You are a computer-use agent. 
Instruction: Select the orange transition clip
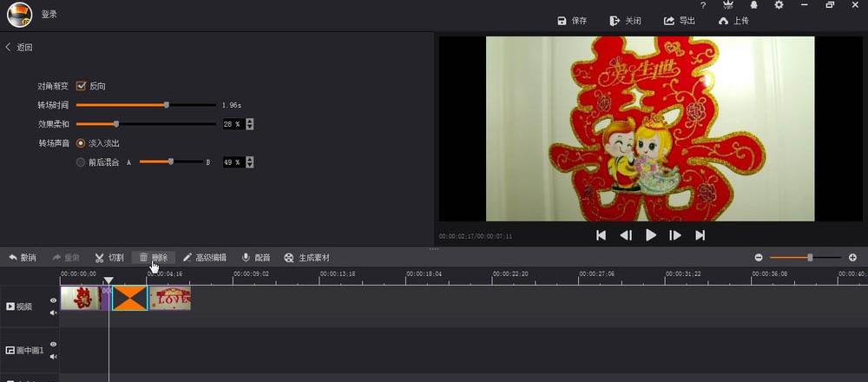pos(130,298)
